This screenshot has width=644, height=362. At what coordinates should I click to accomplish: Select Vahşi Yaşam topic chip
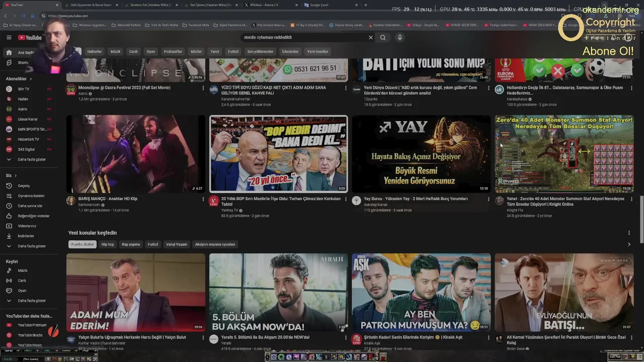(x=177, y=244)
